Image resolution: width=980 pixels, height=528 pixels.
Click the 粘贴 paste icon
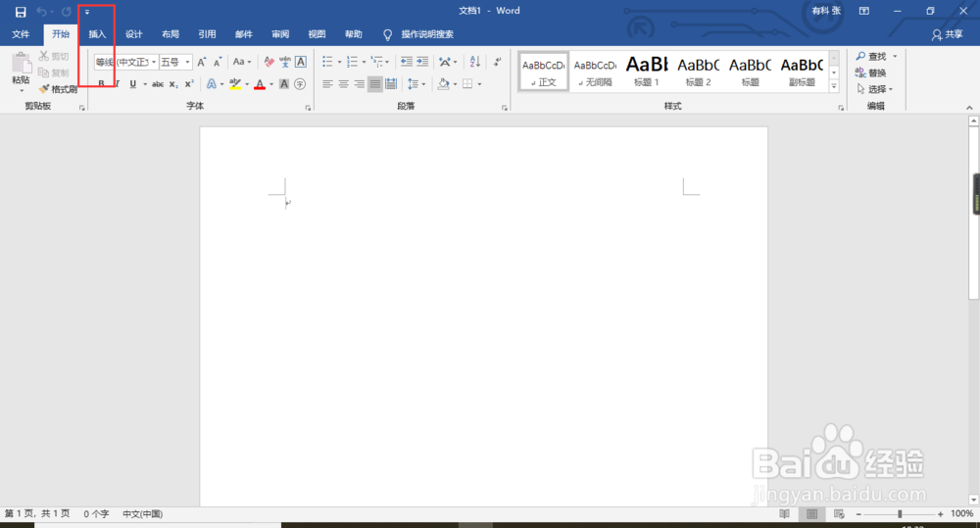coord(21,63)
